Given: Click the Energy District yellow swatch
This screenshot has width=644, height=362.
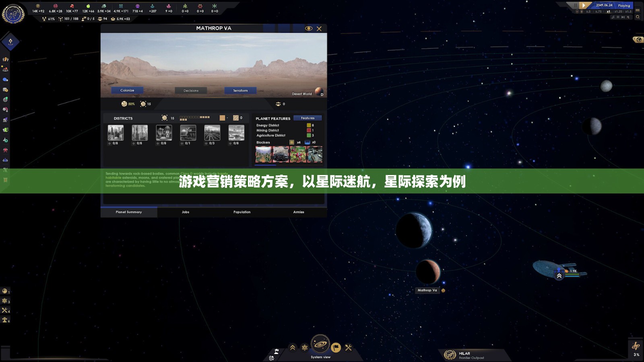Looking at the screenshot, I should [x=309, y=125].
